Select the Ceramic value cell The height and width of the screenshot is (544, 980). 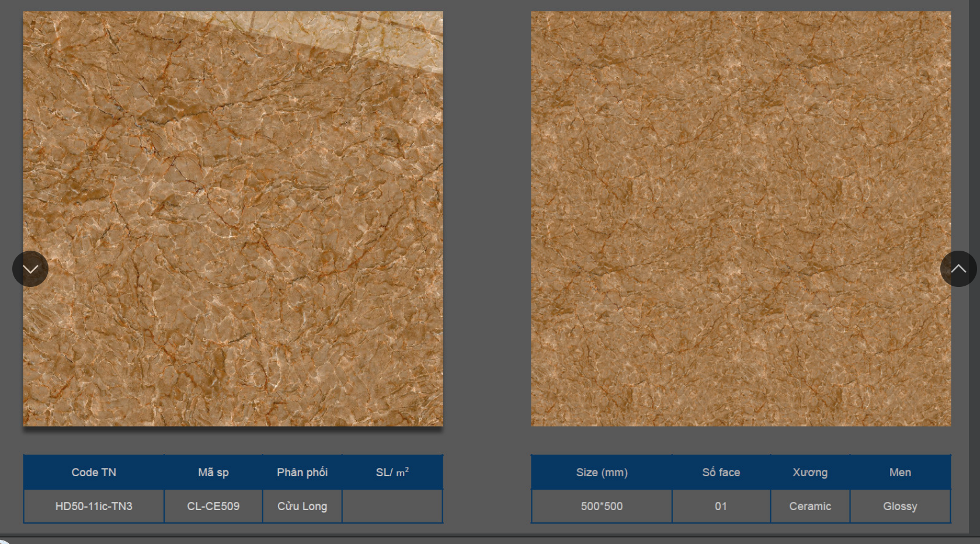pyautogui.click(x=810, y=506)
